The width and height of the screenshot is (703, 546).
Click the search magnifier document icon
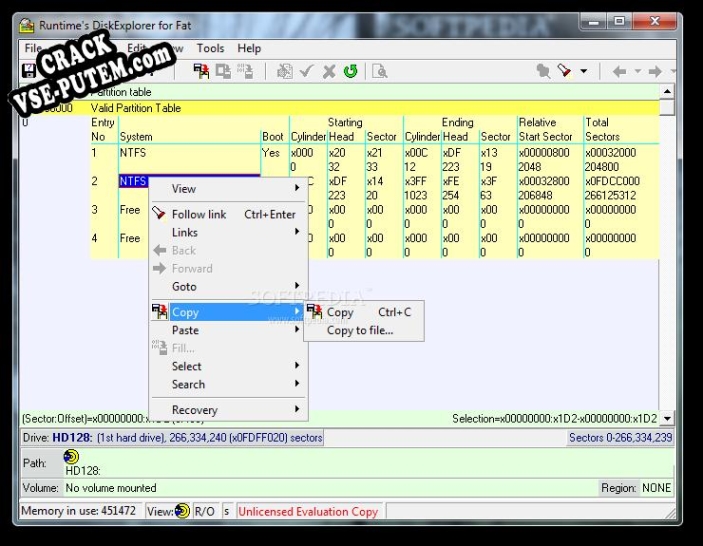pyautogui.click(x=379, y=71)
